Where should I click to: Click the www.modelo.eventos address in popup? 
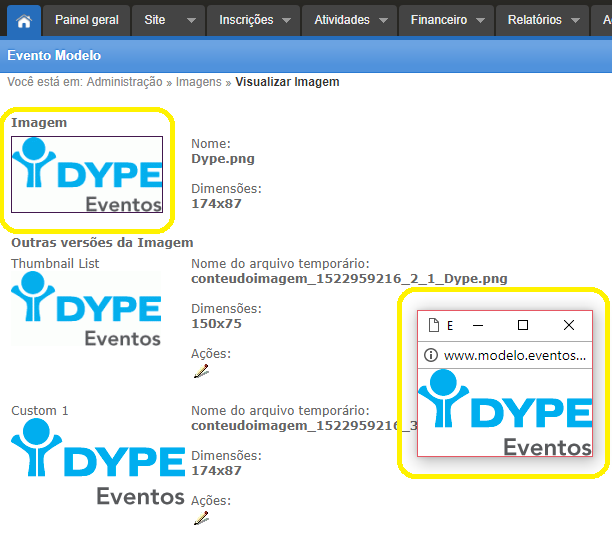(515, 355)
